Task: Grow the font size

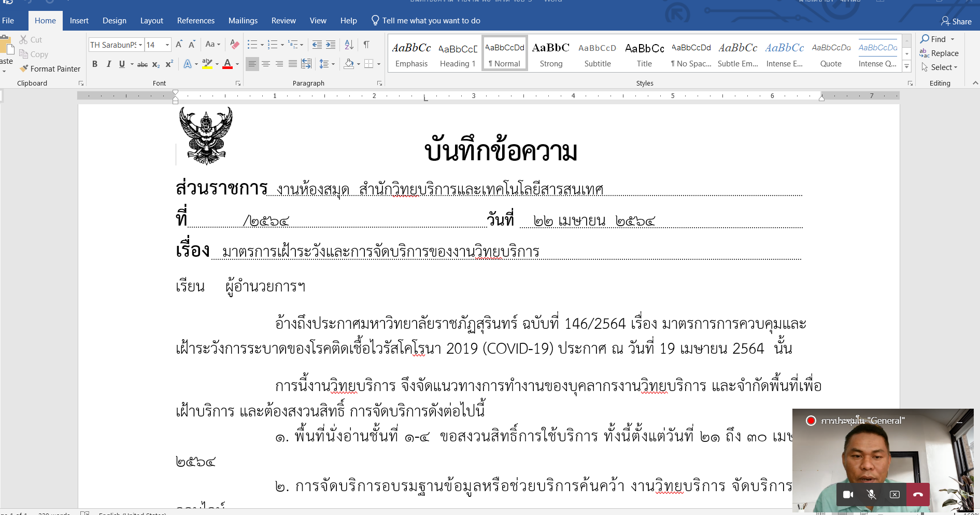Action: [x=179, y=45]
